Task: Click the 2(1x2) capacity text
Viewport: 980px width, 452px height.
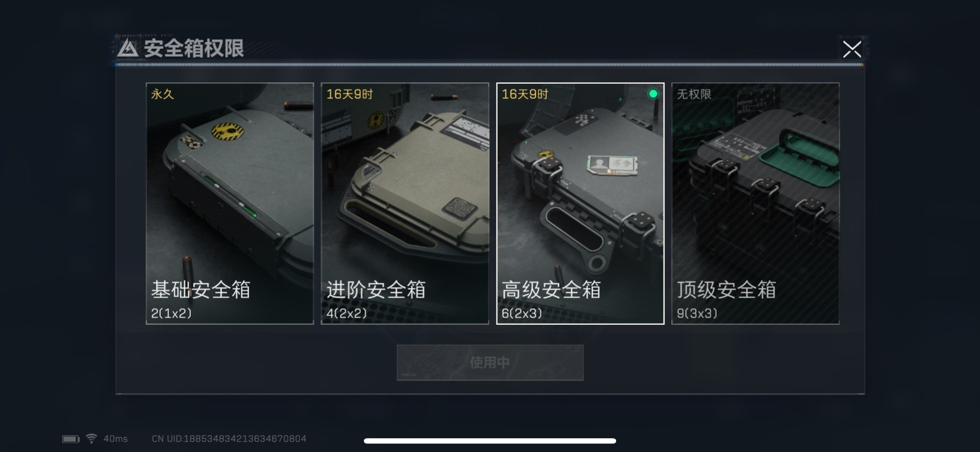Action: click(171, 313)
